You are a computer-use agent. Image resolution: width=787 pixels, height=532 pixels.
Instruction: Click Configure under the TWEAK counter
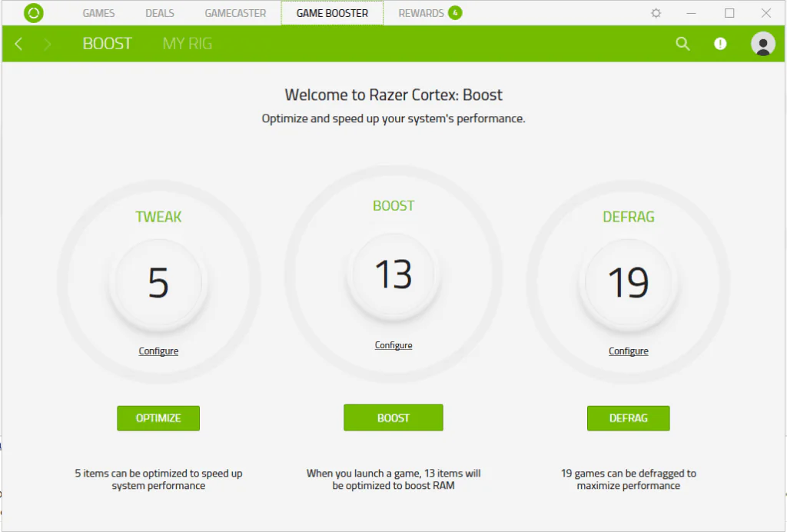pos(158,351)
